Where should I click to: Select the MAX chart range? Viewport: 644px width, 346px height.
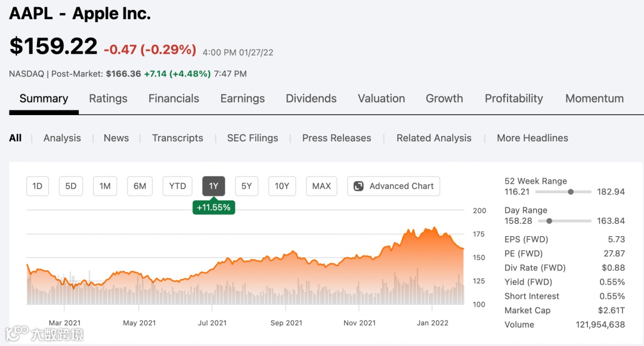coord(321,186)
